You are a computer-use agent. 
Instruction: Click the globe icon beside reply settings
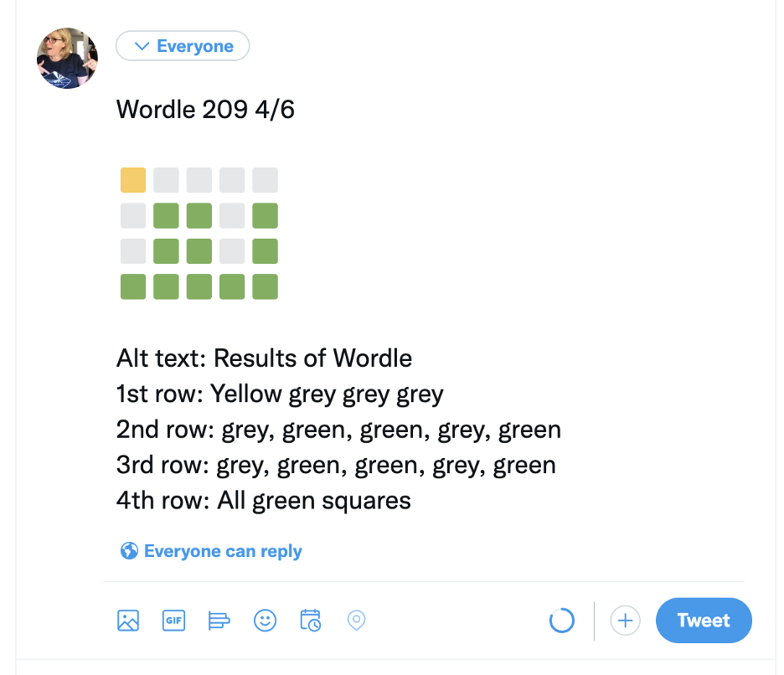pyautogui.click(x=129, y=550)
